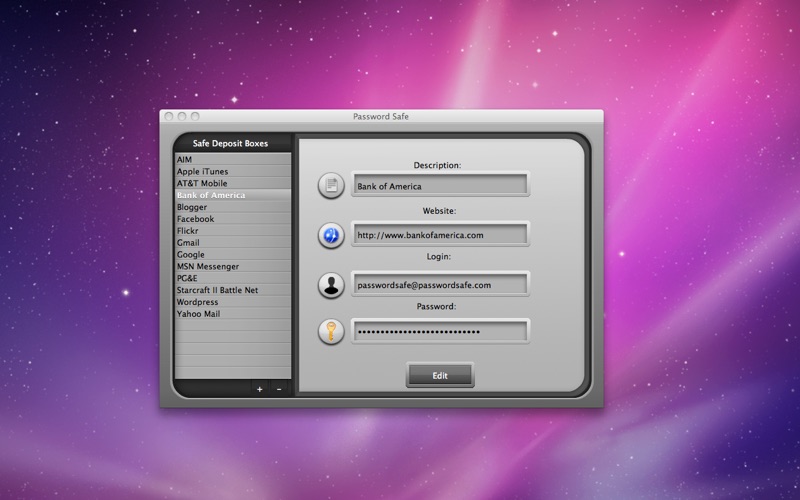Select the Blogger entry

[232, 207]
